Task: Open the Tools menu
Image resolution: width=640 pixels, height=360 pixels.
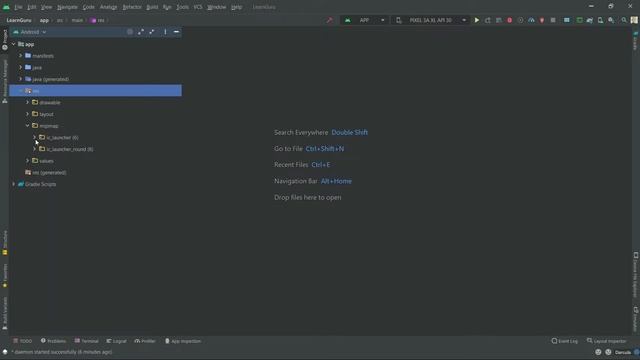Action: pos(182,7)
